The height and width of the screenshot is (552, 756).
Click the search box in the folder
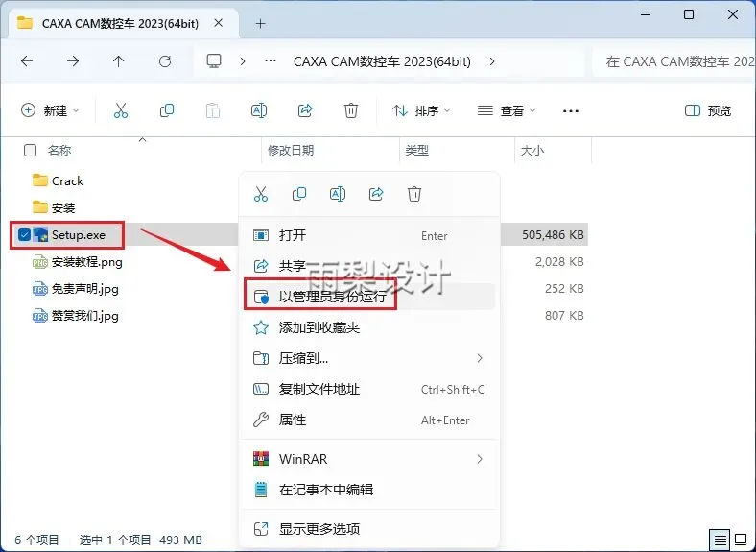675,61
